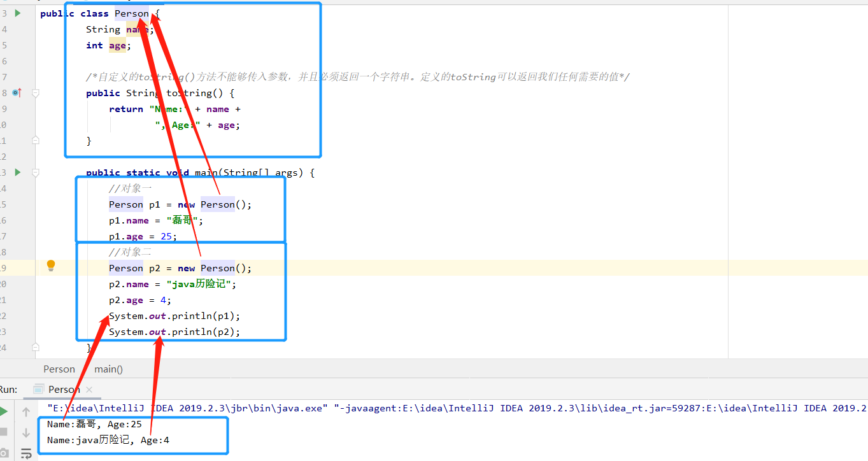The height and width of the screenshot is (461, 868).
Task: Click the overrides-method gutter icon at toString
Action: [17, 93]
